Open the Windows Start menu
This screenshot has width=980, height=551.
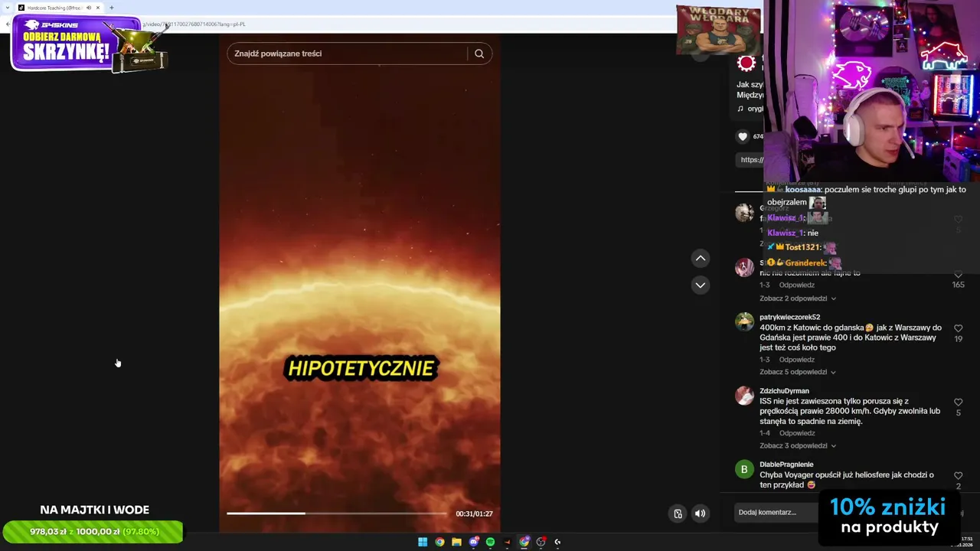pyautogui.click(x=423, y=542)
